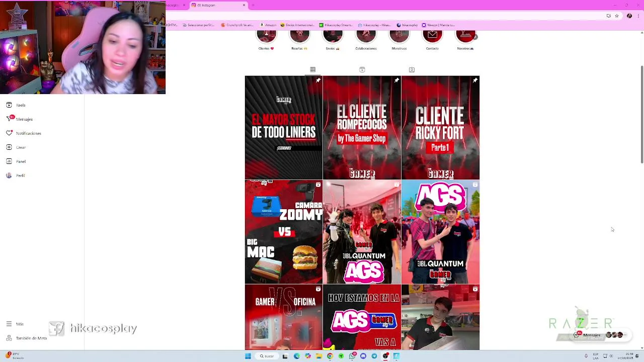Open the Nosotros story highlight
644x362 pixels.
pyautogui.click(x=465, y=39)
